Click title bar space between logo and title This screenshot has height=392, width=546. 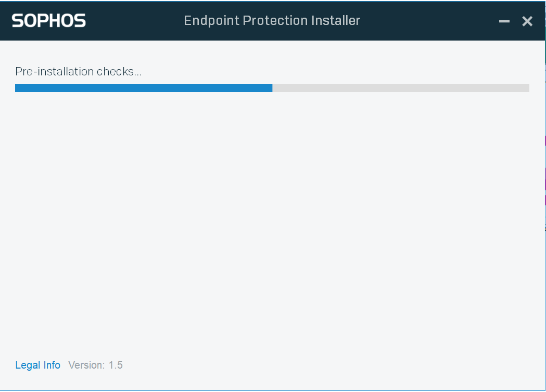(134, 21)
